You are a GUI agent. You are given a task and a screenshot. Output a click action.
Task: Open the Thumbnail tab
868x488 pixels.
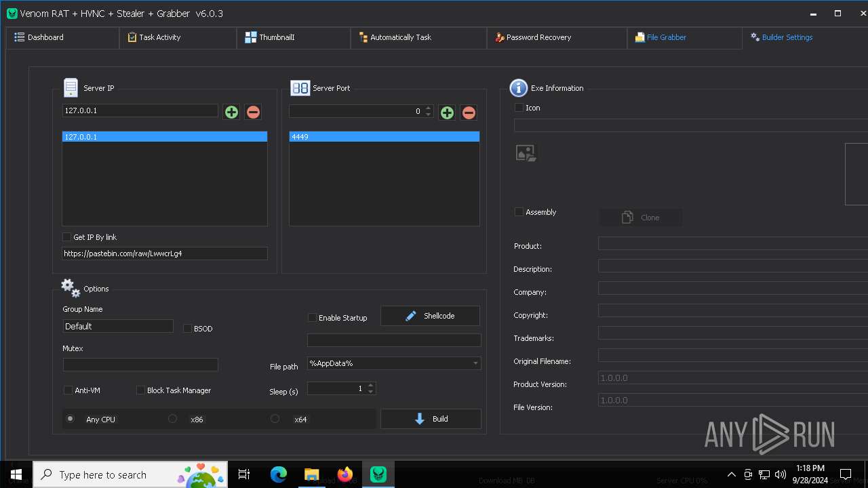(294, 37)
